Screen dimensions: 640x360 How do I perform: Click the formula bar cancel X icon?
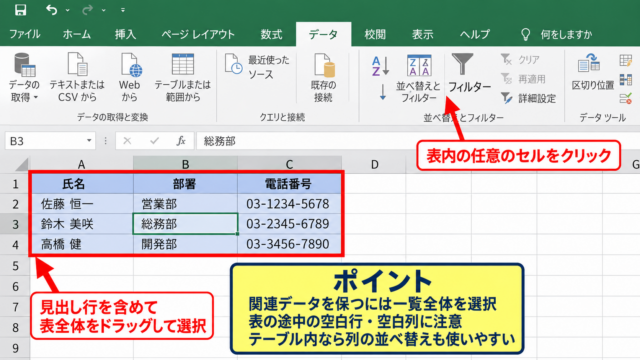(x=127, y=141)
